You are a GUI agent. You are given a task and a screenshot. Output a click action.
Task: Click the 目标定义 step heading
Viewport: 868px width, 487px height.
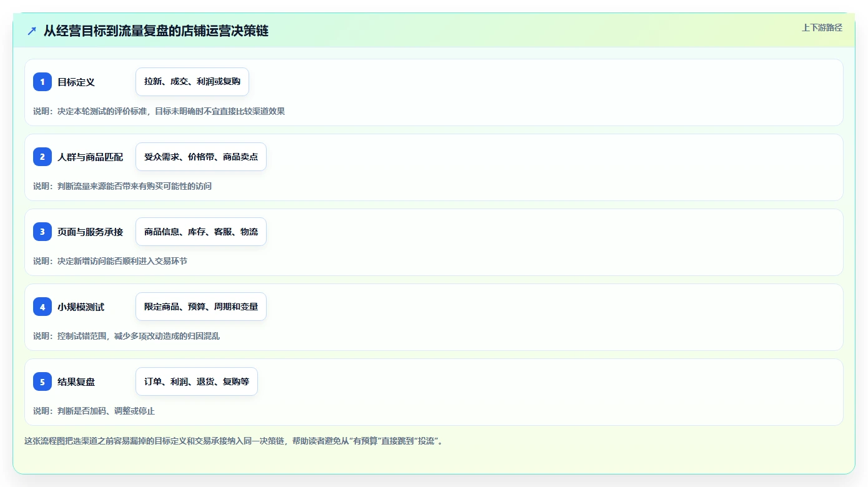click(76, 82)
